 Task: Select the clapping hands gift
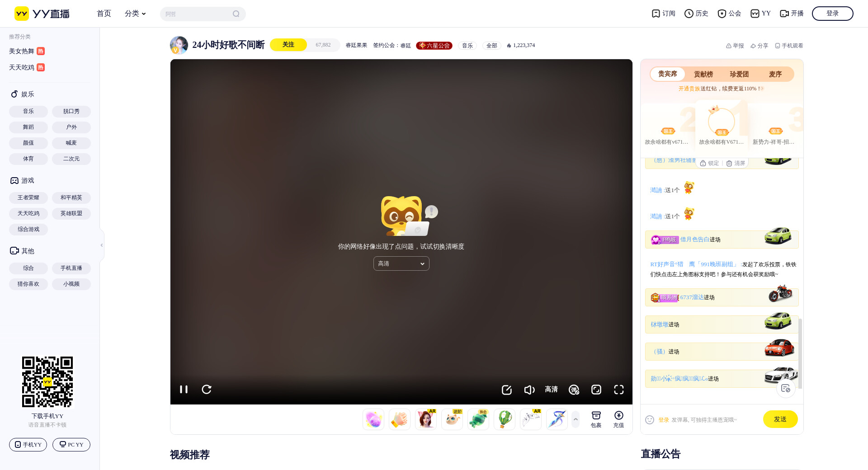click(x=400, y=419)
